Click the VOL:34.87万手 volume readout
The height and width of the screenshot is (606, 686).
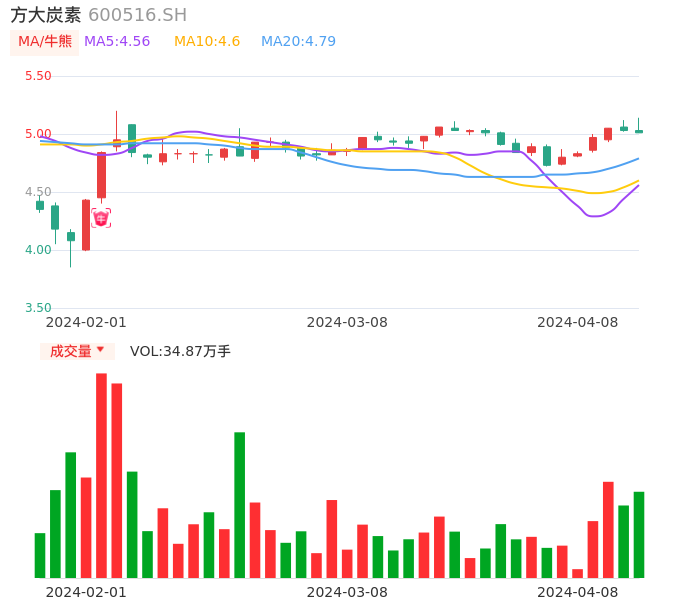(x=180, y=351)
